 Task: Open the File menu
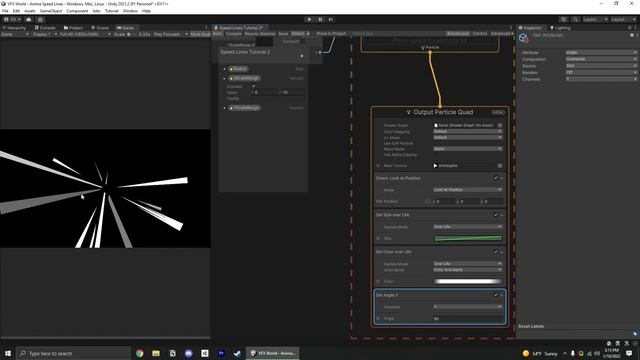(x=5, y=11)
